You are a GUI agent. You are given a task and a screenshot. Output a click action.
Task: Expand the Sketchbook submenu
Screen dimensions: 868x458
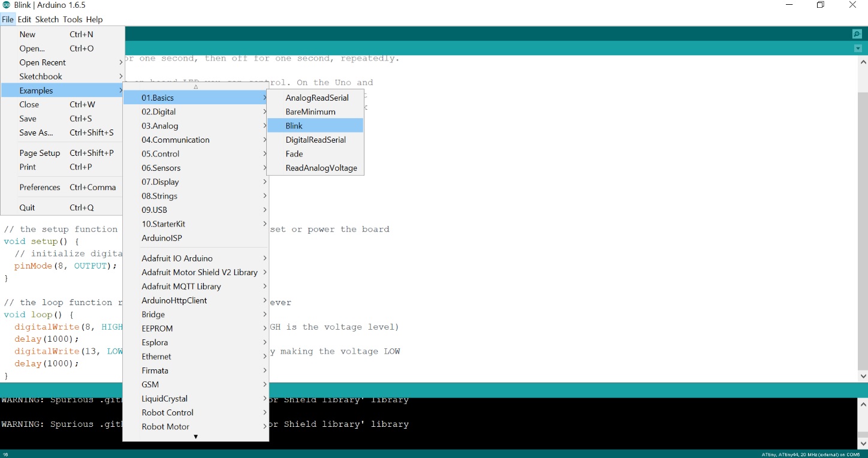pyautogui.click(x=62, y=76)
